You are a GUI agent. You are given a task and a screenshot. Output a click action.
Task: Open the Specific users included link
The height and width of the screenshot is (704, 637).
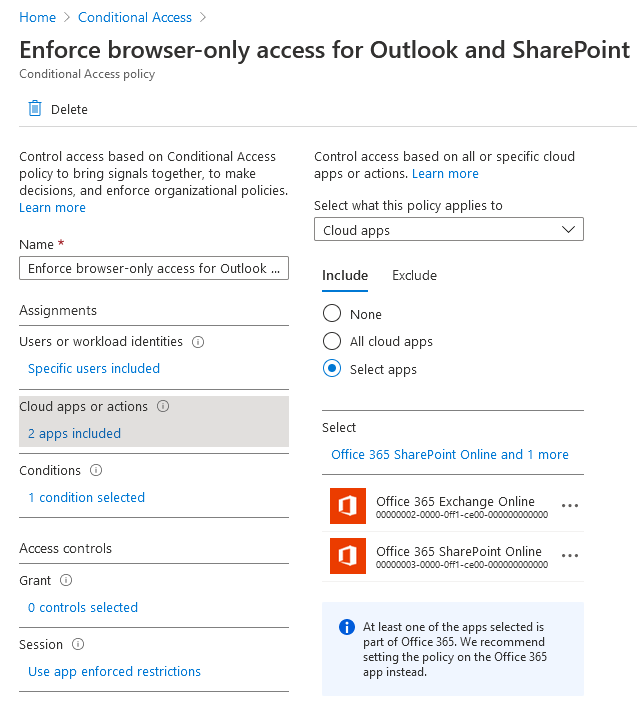click(94, 369)
